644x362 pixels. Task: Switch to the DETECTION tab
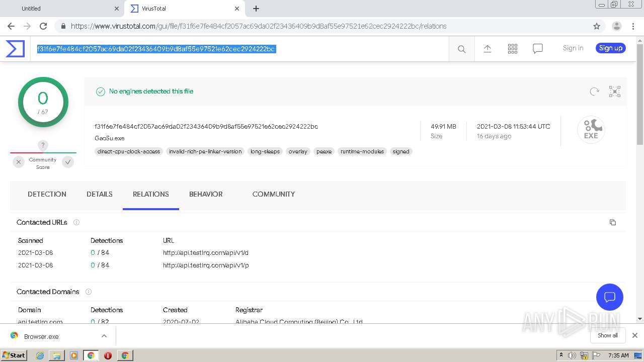click(47, 194)
